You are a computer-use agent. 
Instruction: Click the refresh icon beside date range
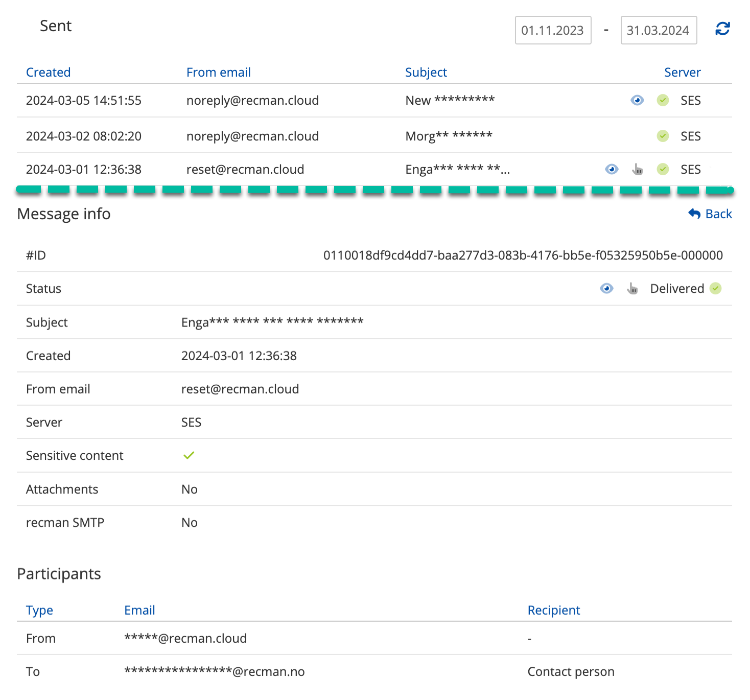[x=722, y=29]
